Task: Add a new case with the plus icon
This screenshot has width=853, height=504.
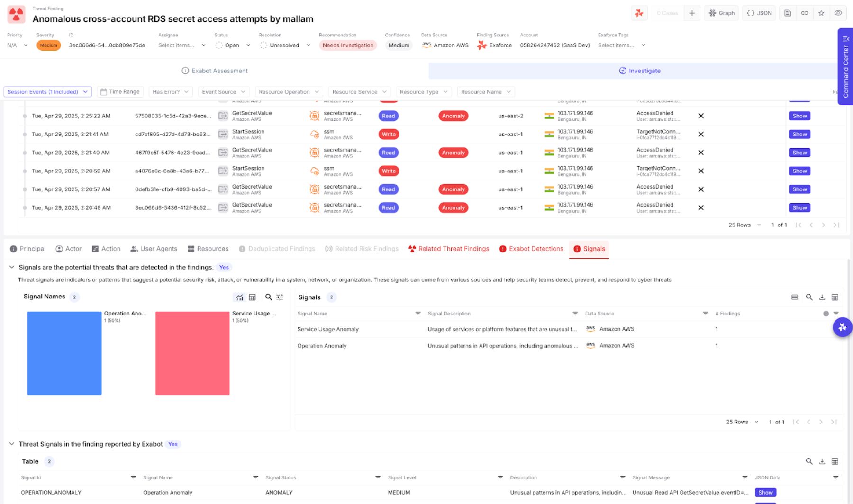Action: pos(692,13)
